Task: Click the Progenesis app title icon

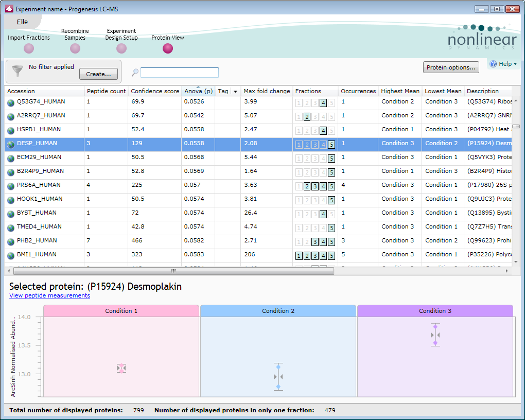Action: click(x=9, y=9)
